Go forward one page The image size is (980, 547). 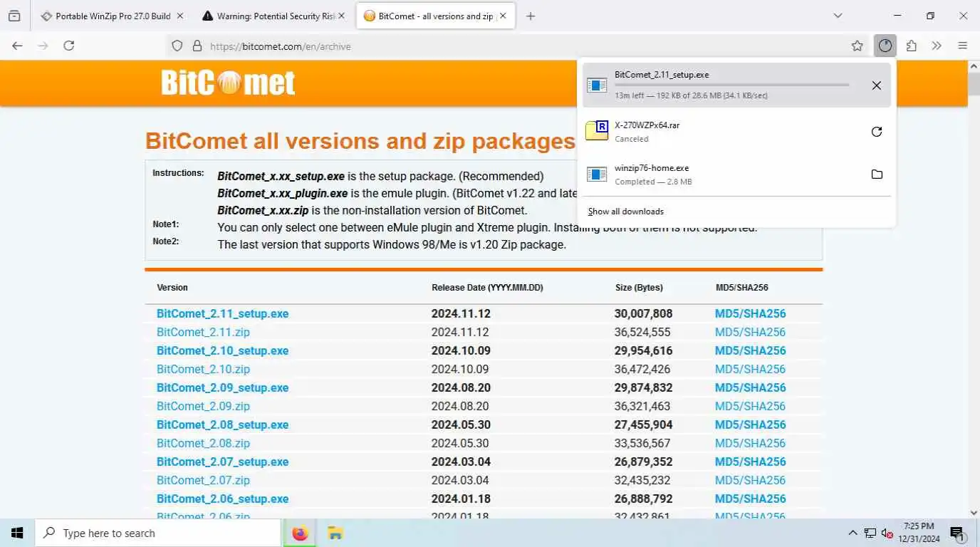pyautogui.click(x=43, y=46)
